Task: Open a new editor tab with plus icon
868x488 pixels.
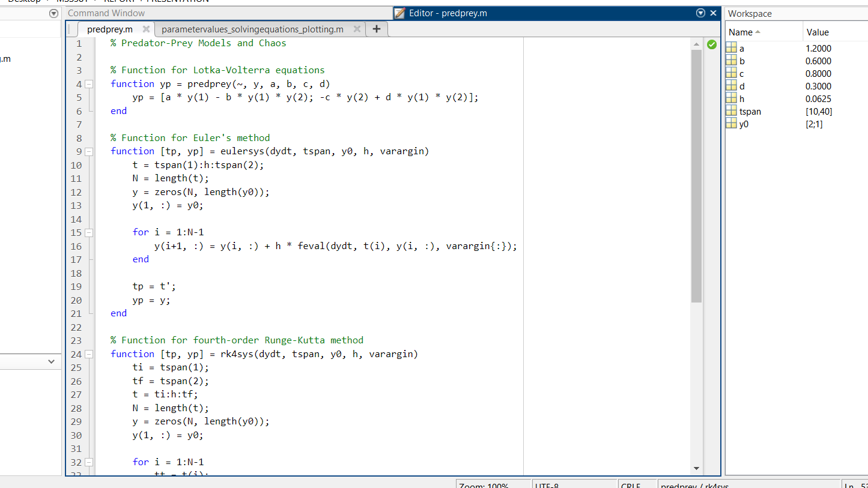Action: pos(377,28)
